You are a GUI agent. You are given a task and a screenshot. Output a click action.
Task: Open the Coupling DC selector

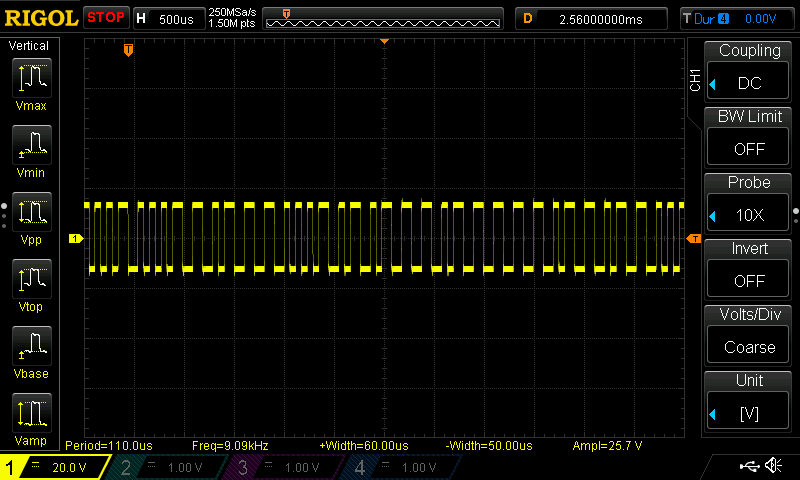[x=749, y=72]
